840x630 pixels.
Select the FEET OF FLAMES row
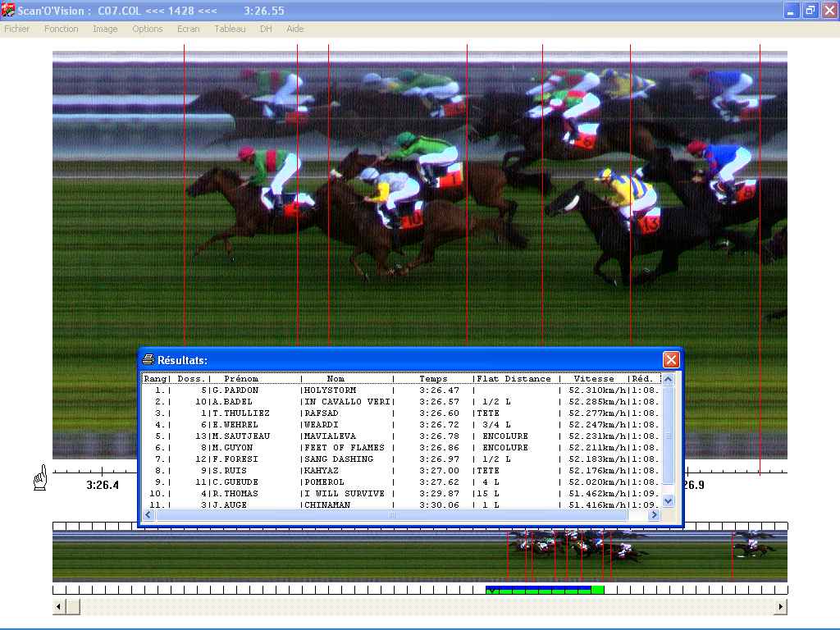tap(400, 448)
